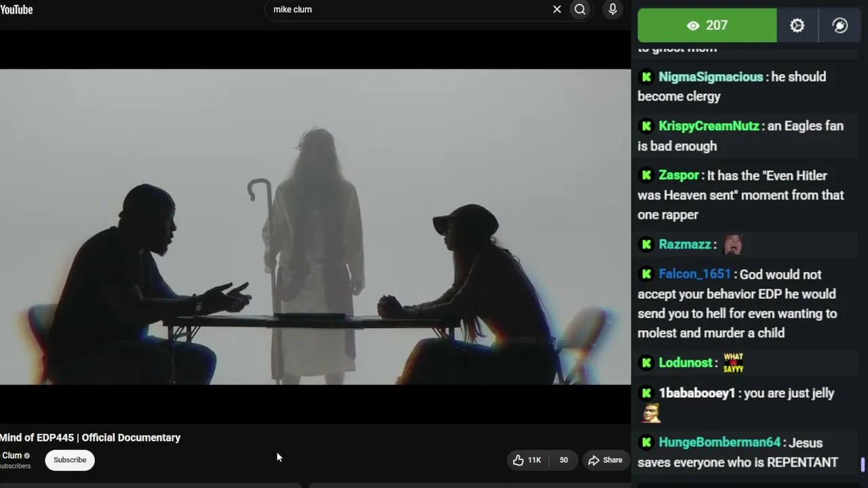Click the icon right of the chat gear
The width and height of the screenshot is (868, 488).
pos(840,25)
